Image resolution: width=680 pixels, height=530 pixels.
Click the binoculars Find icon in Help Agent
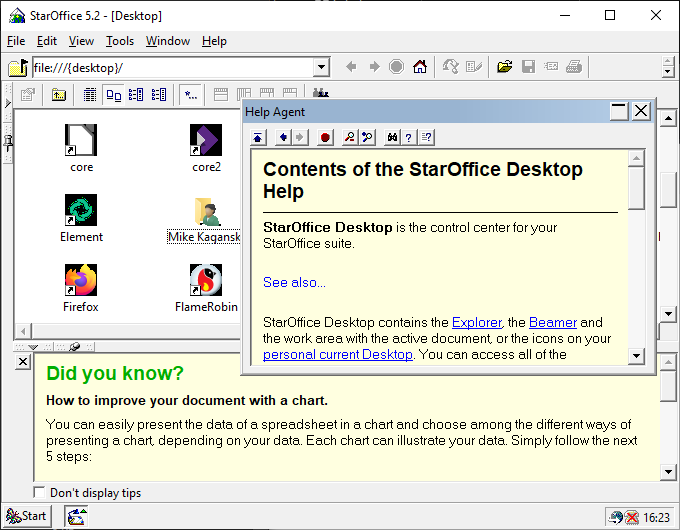pos(392,137)
